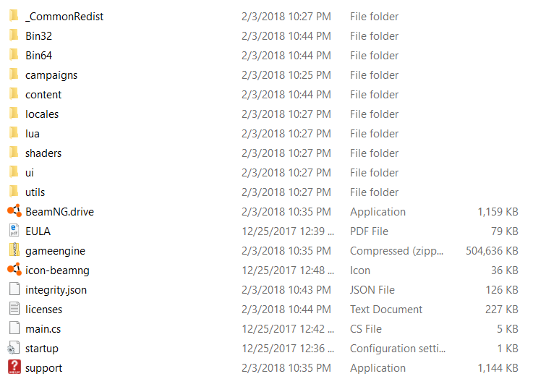The image size is (533, 392).
Task: Click the campaigns folder name
Action: 51,75
